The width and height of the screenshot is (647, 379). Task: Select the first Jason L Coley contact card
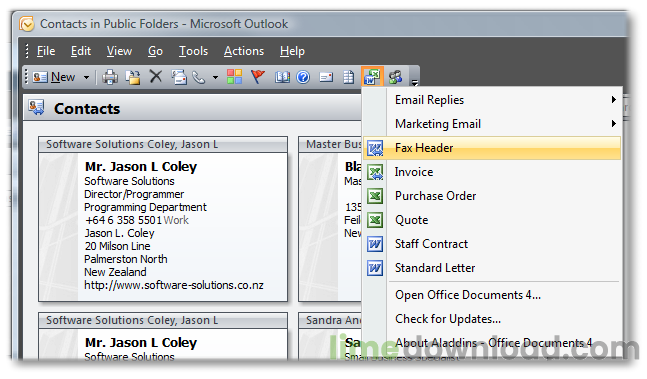163,219
